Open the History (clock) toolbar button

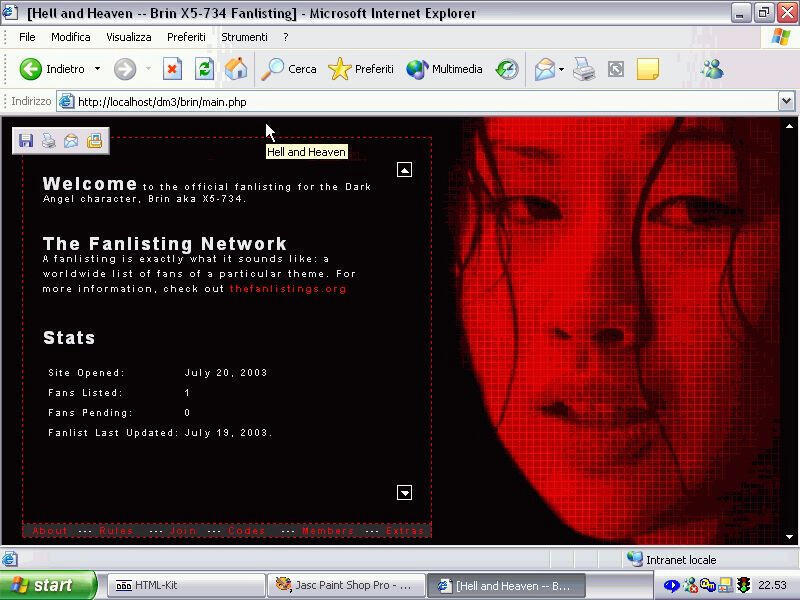point(507,69)
